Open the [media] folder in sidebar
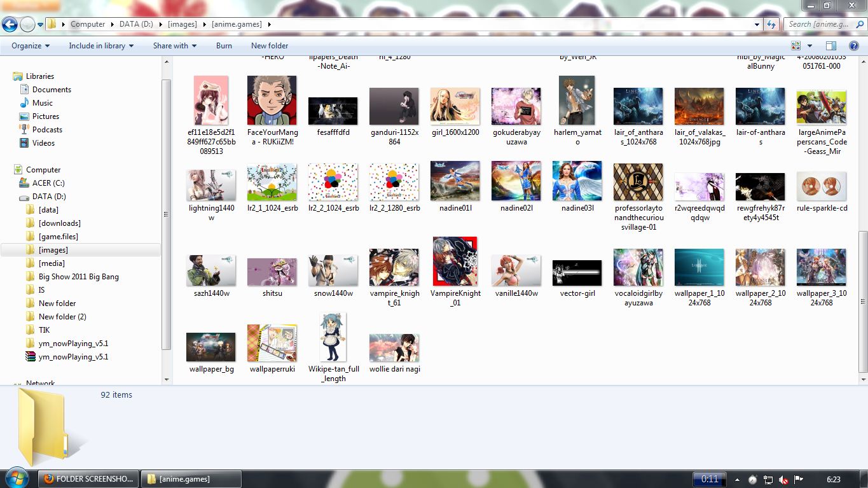868x488 pixels. coord(52,263)
